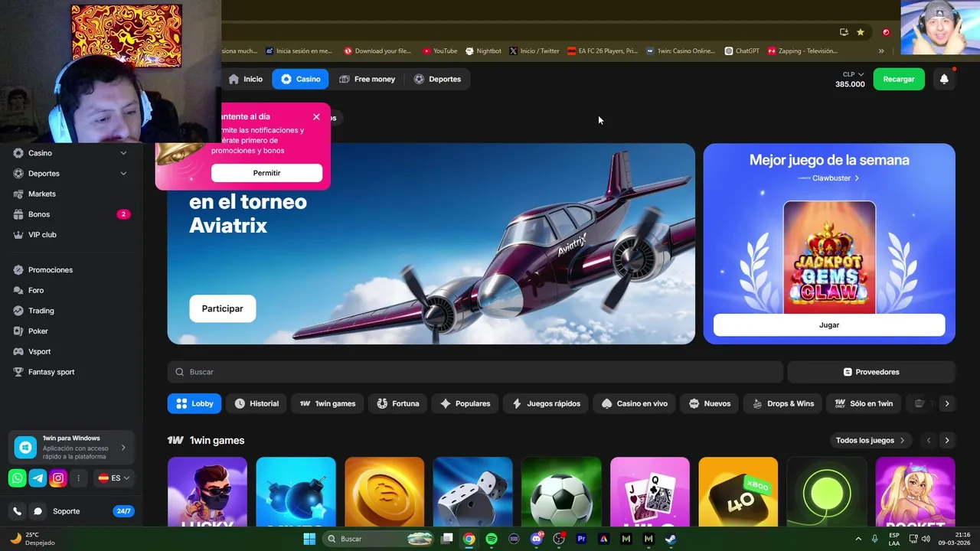The height and width of the screenshot is (551, 980).
Task: Switch to the Deportes top tab
Action: (437, 79)
